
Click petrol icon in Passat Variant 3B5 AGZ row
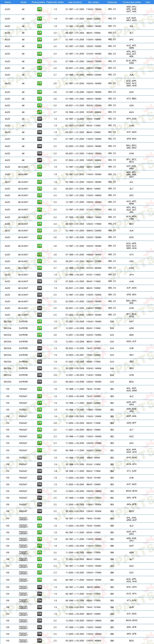coord(40,566)
